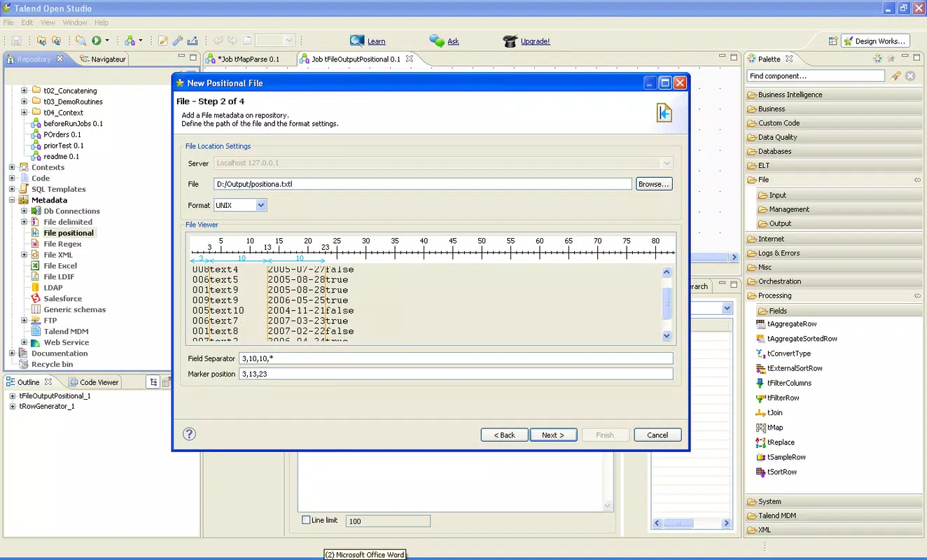The width and height of the screenshot is (927, 560).
Task: Click Microsoft Office Word taskbar item
Action: (x=365, y=554)
